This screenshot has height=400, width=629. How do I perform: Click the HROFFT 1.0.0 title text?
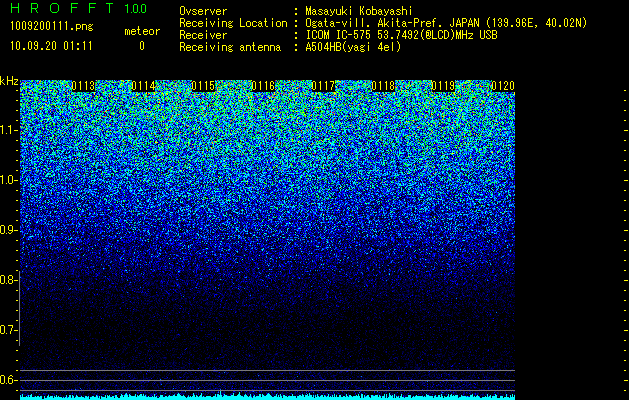coord(79,8)
